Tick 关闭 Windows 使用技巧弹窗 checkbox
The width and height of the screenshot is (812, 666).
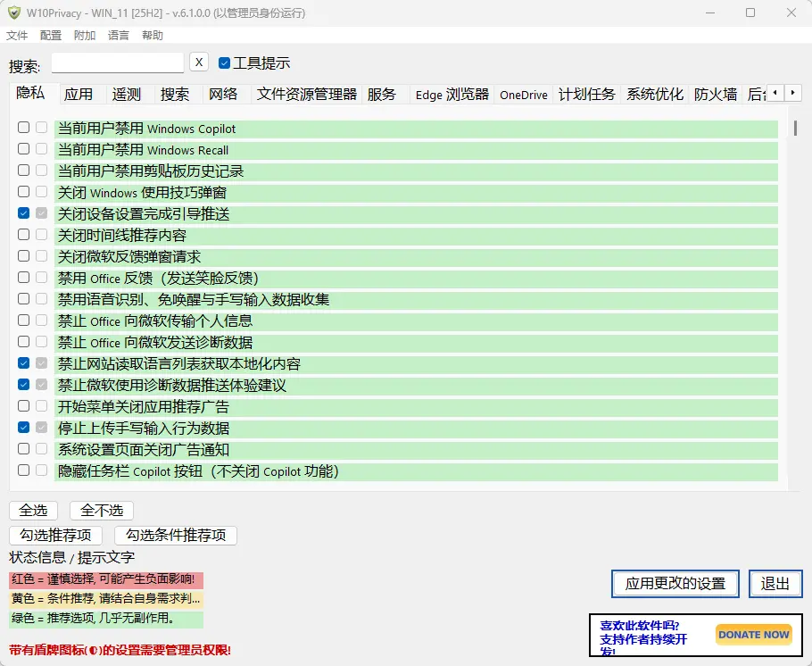23,192
